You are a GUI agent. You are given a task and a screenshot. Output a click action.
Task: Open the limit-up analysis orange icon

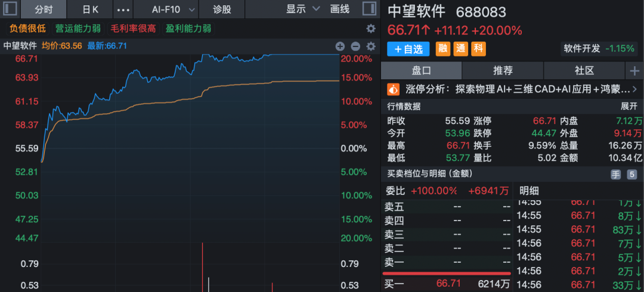coord(394,89)
